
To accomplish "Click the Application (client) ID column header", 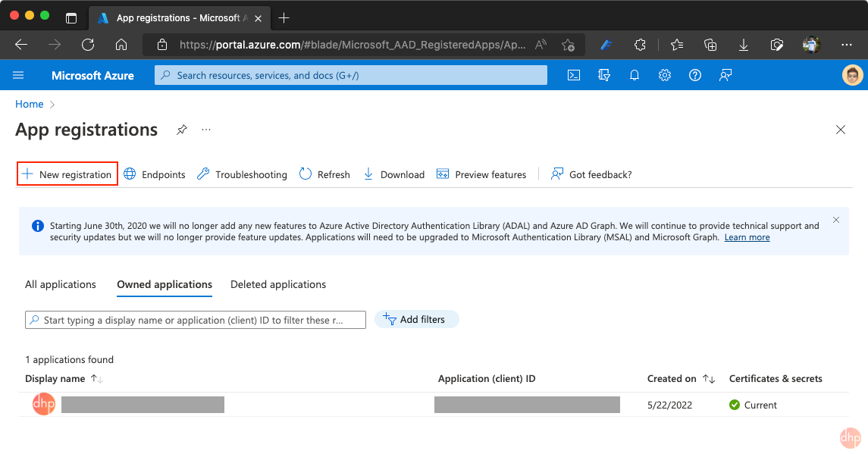I will pos(487,379).
